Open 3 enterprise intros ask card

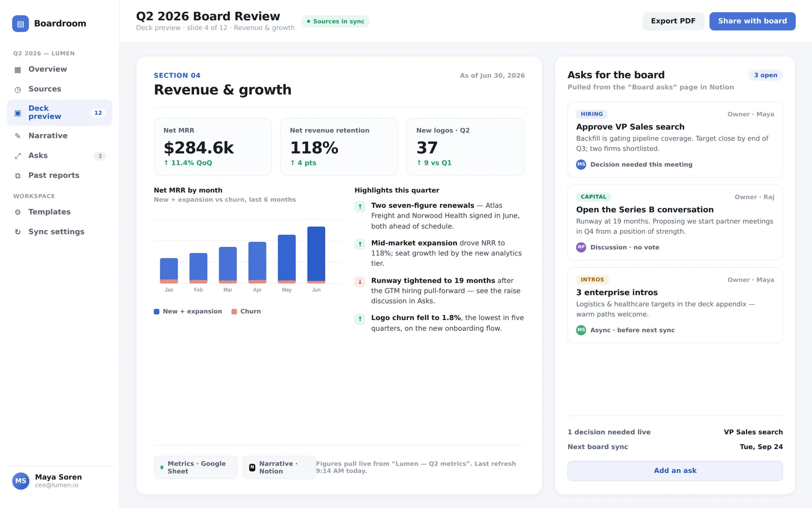click(x=675, y=305)
